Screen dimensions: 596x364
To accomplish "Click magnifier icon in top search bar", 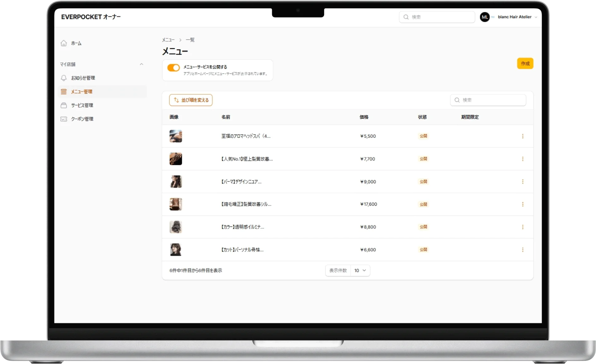I will (x=406, y=17).
